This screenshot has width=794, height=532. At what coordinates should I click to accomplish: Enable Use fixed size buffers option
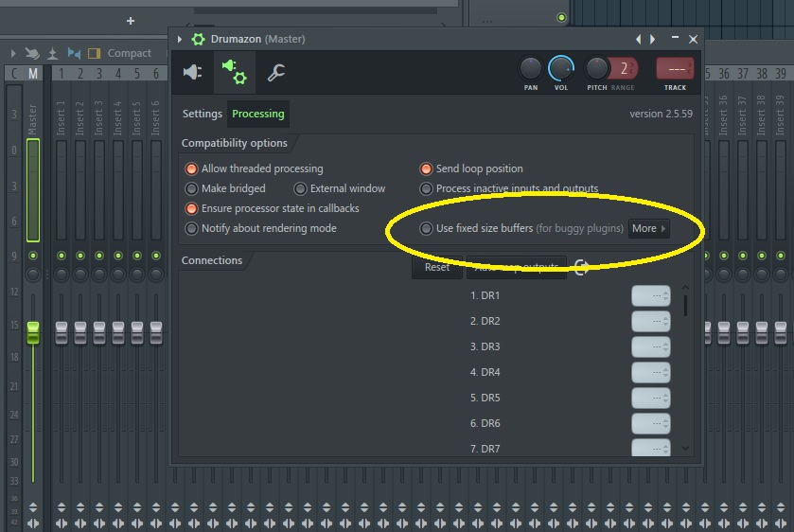coord(427,228)
